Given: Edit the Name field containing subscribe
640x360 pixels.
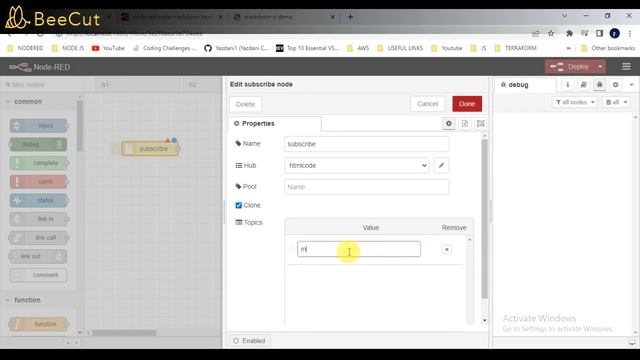Looking at the screenshot, I should 367,144.
